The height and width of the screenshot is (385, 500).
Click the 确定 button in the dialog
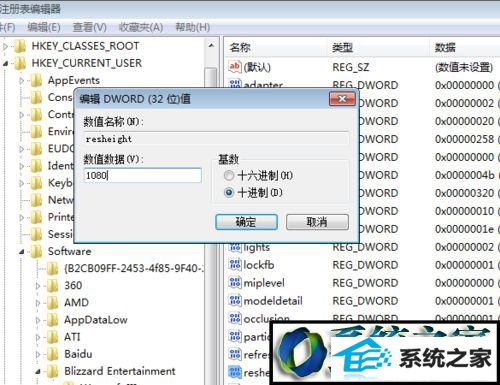(246, 222)
